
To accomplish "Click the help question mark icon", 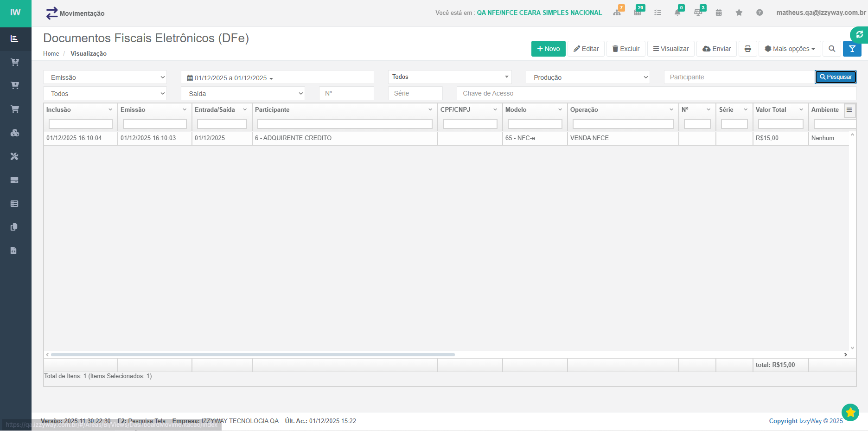I will pos(759,13).
